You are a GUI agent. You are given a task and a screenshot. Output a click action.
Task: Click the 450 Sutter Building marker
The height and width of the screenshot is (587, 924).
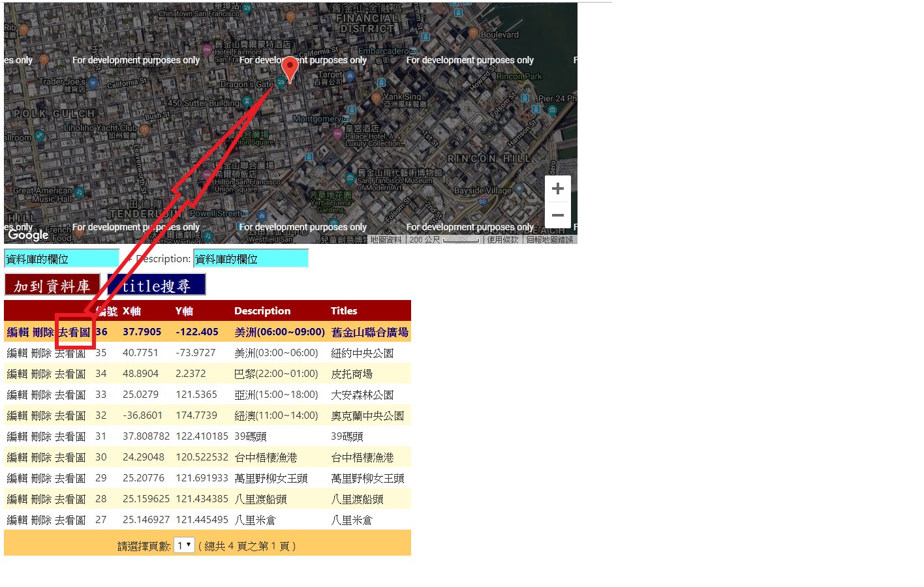pos(247,101)
